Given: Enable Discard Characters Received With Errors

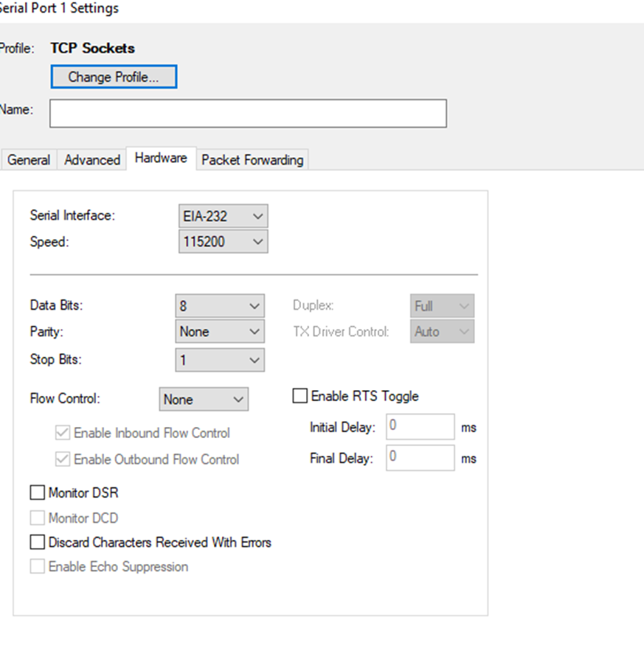Looking at the screenshot, I should (x=38, y=542).
